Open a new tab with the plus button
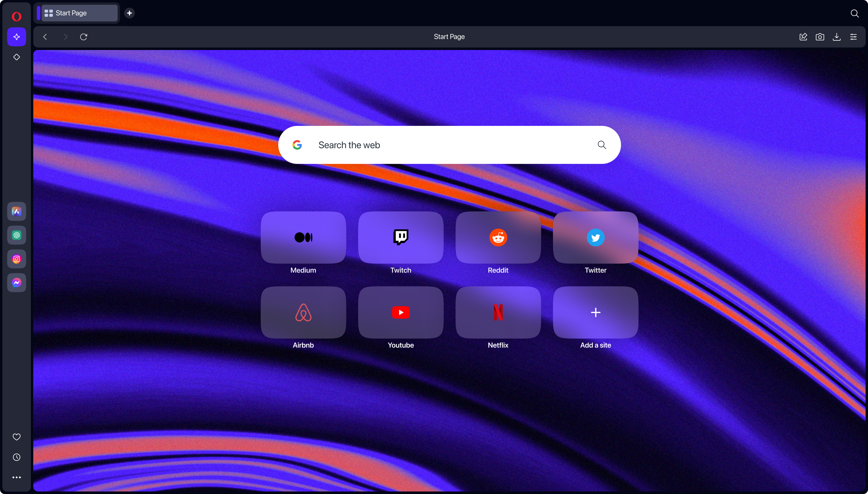868x494 pixels. (129, 13)
